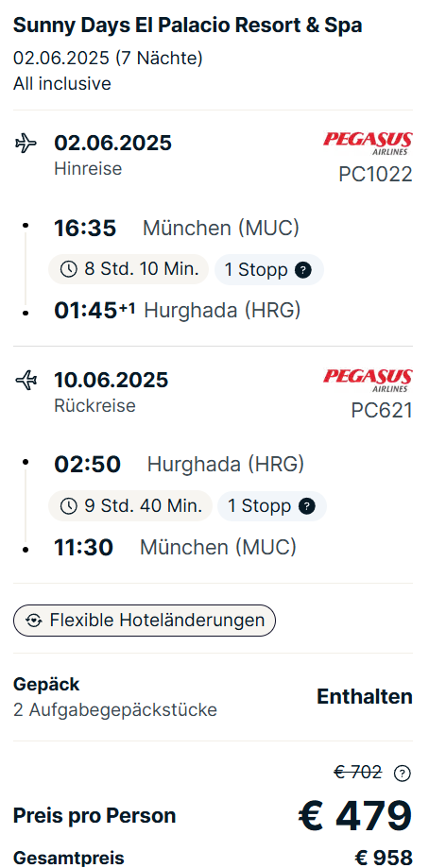
Task: Select the Flexible Hoteländerungen button
Action: pyautogui.click(x=145, y=621)
